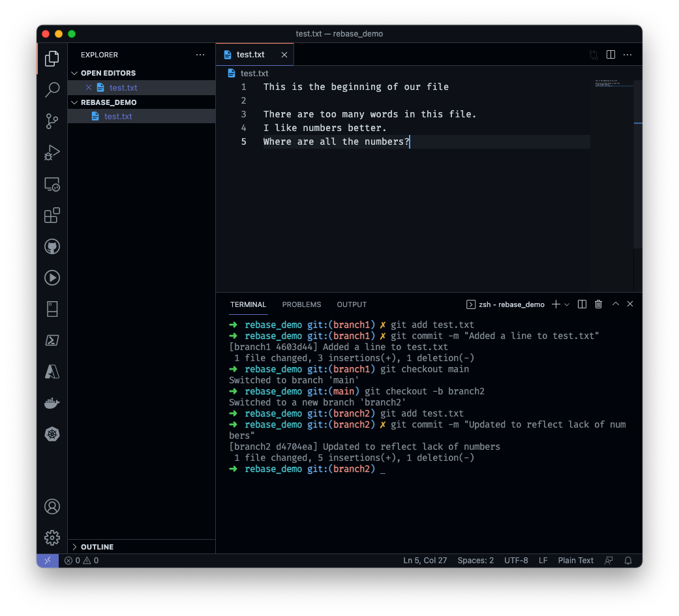679x616 pixels.
Task: Switch to the Output panel tab
Action: tap(352, 304)
